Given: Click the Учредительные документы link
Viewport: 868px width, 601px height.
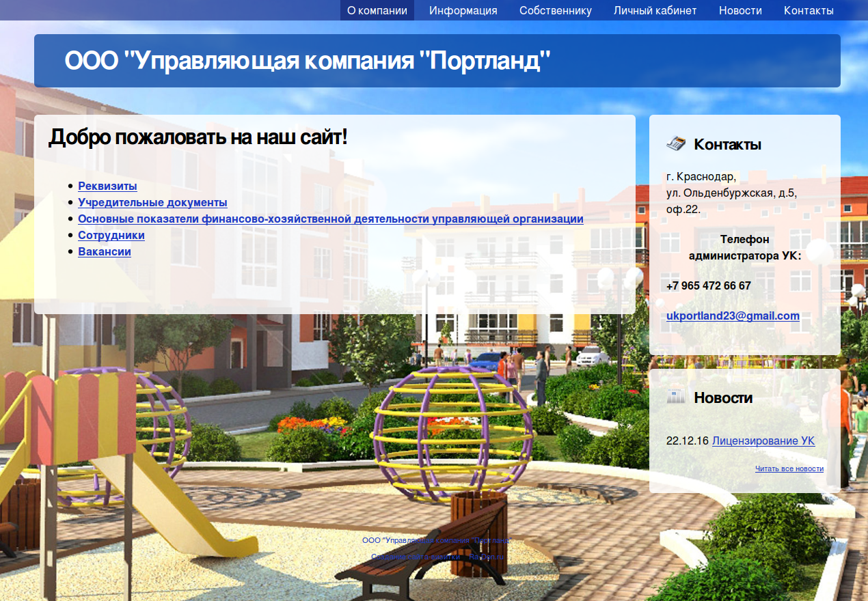Looking at the screenshot, I should 152,202.
